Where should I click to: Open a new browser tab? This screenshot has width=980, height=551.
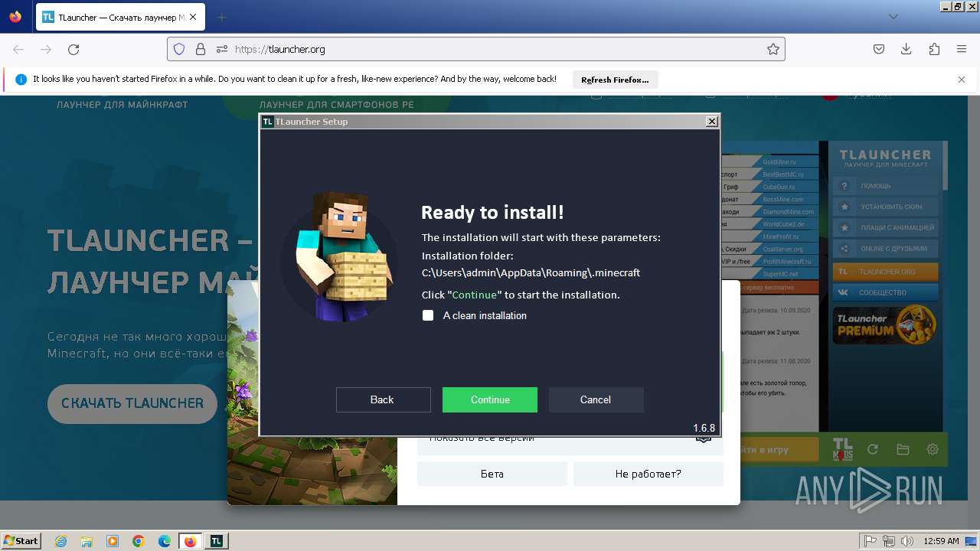(x=222, y=17)
